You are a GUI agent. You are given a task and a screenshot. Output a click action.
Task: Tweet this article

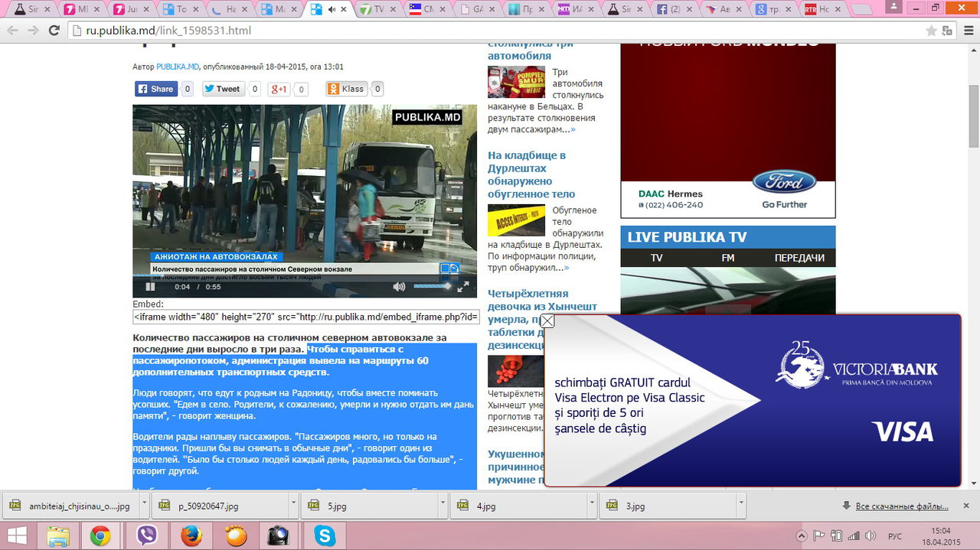pos(223,89)
